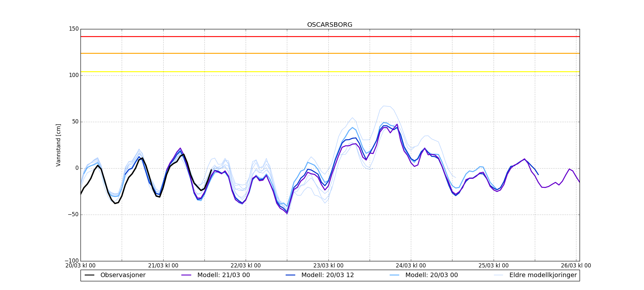This screenshot has width=644, height=290.
Task: Click the pale legend line for Eldre modellkjoringer
Action: (x=498, y=275)
